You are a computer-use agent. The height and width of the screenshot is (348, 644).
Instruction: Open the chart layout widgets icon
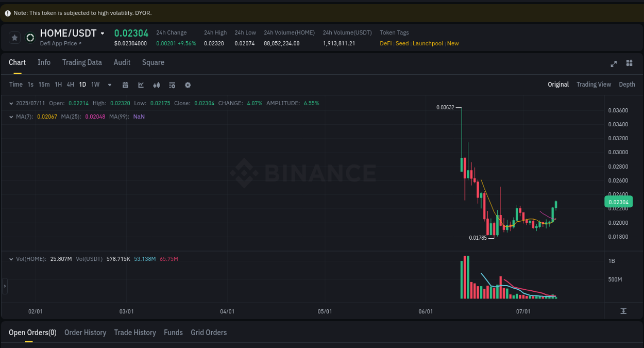pyautogui.click(x=629, y=63)
